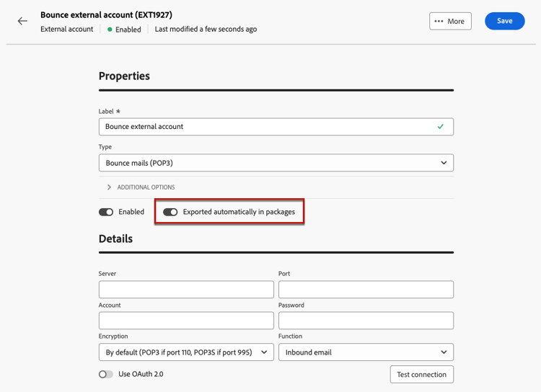This screenshot has height=392, width=541.
Task: Click the Password input field
Action: pyautogui.click(x=366, y=320)
